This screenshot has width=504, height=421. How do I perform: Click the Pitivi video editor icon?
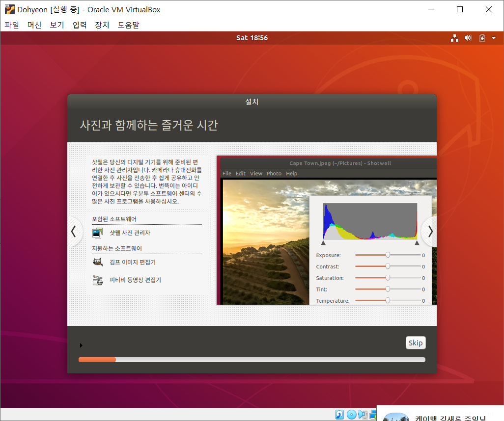(97, 280)
